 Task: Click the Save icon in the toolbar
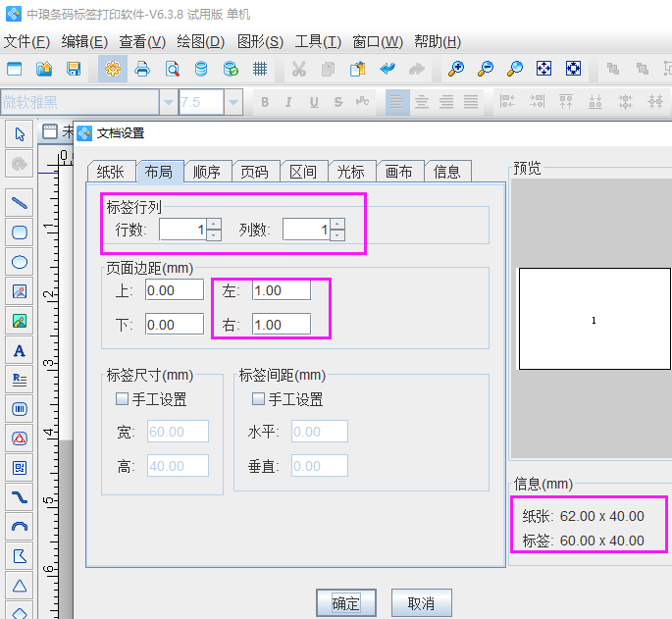tap(74, 69)
